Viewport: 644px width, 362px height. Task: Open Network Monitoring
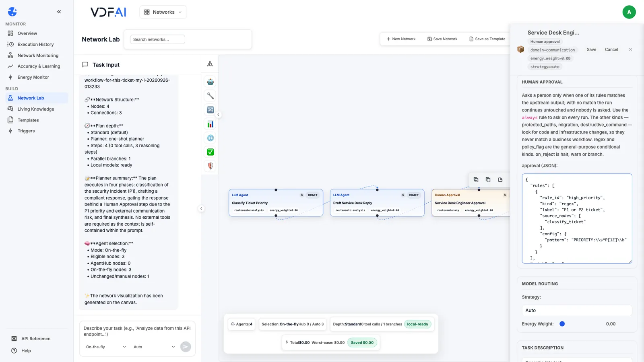(38, 56)
